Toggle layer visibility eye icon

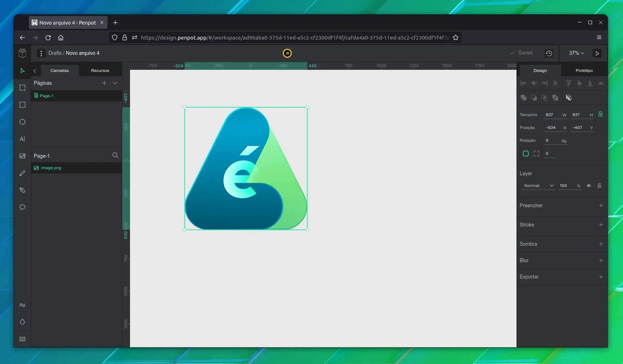point(589,186)
